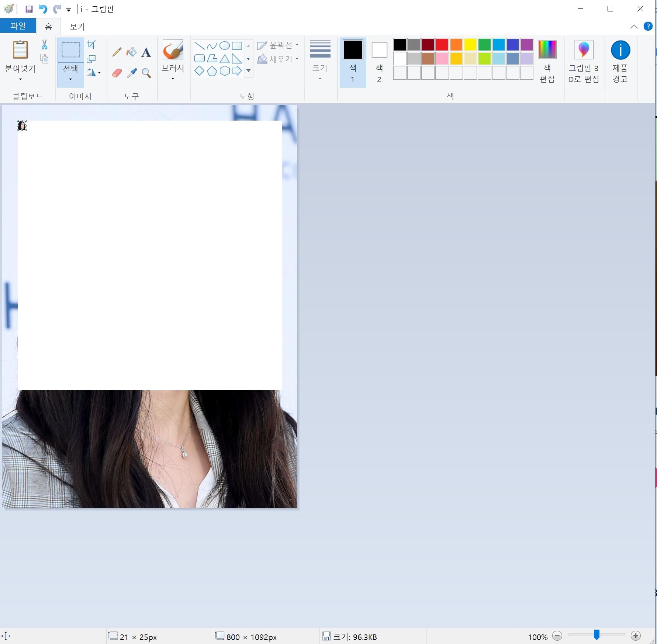This screenshot has height=644, width=657.
Task: Select the Color picker eyedropper
Action: tap(131, 73)
